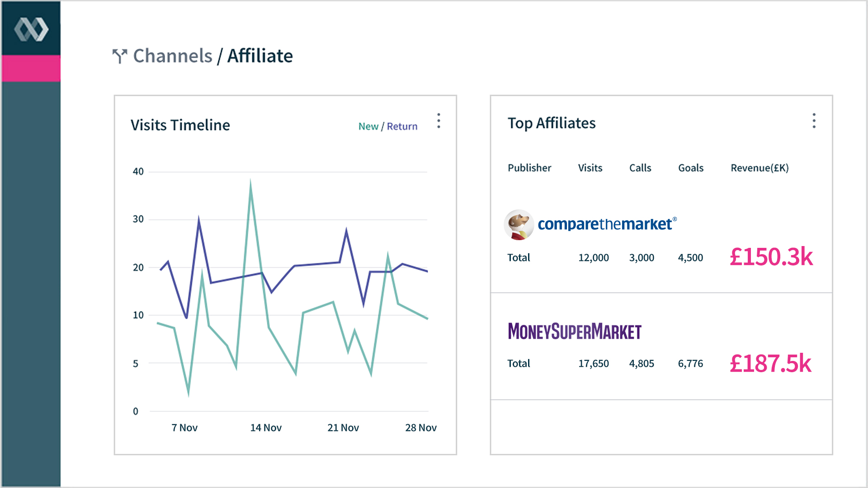Sort by Revenue(£K) column header

pos(759,168)
